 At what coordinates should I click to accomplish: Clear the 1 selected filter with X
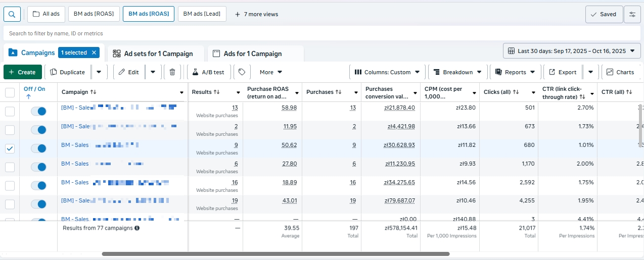tap(94, 53)
